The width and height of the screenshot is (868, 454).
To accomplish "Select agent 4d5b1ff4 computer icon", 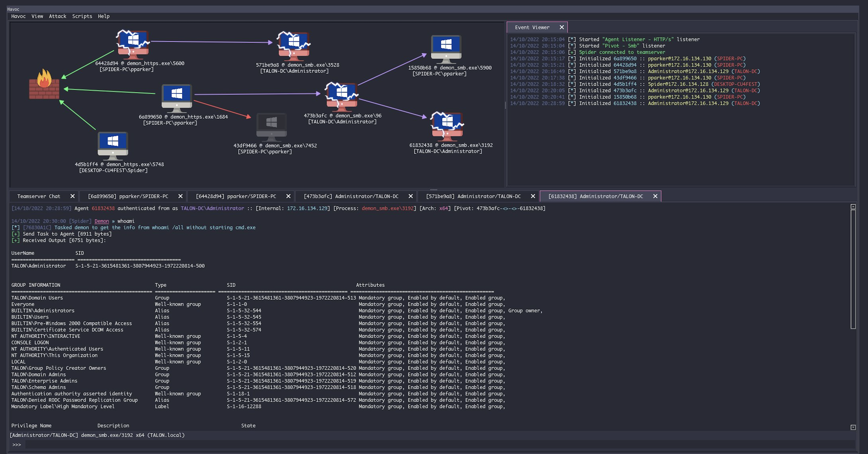I will [x=113, y=146].
